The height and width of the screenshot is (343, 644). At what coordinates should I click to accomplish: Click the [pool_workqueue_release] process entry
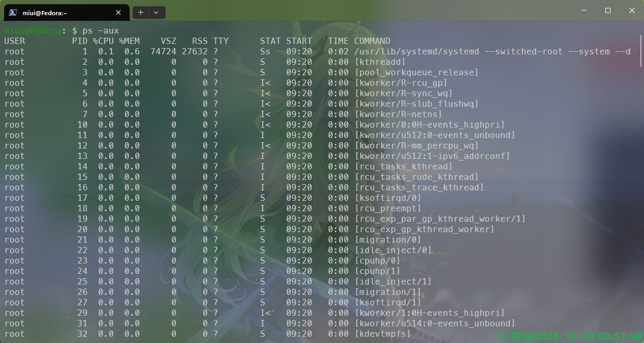tap(416, 73)
